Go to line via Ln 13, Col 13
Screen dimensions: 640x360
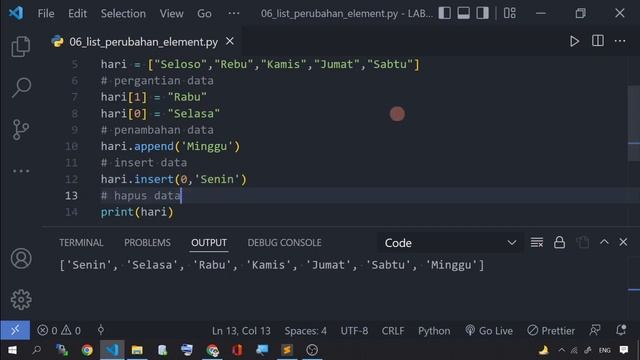pyautogui.click(x=241, y=331)
